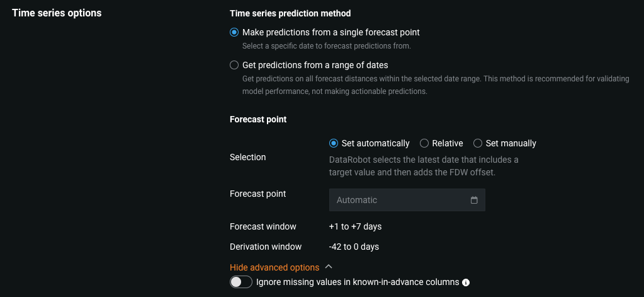Click the DataRobot FDW offset helper text
The width and height of the screenshot is (644, 297).
coord(424,165)
